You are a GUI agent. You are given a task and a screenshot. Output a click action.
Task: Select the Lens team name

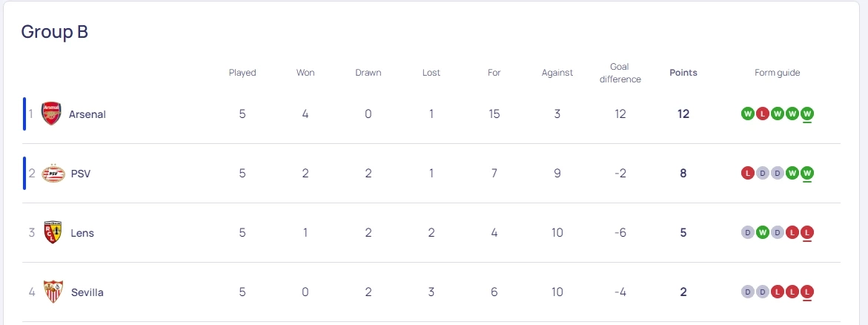(x=82, y=233)
